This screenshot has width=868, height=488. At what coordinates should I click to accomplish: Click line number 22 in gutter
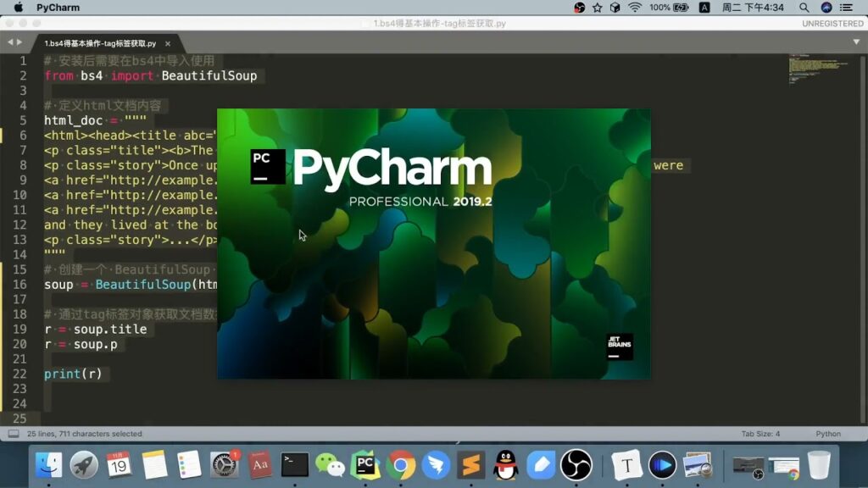tap(19, 374)
